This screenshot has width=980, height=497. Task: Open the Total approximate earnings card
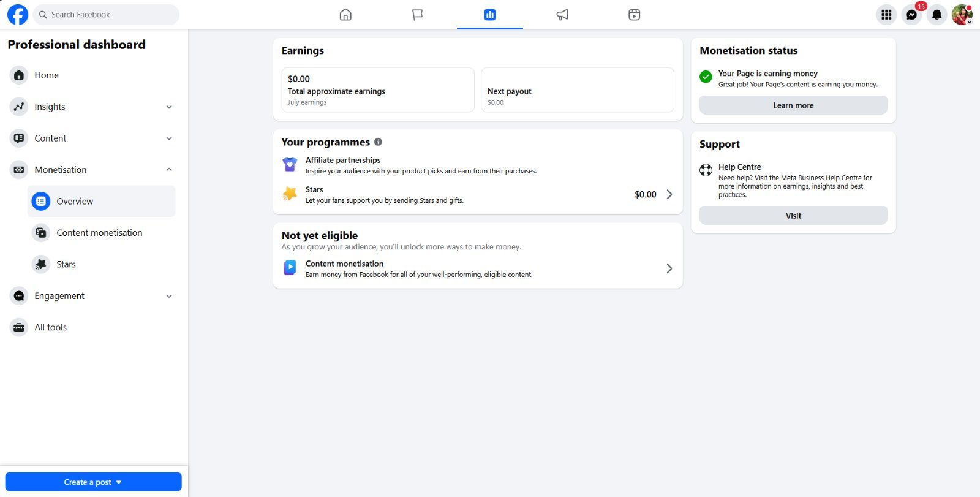(378, 90)
